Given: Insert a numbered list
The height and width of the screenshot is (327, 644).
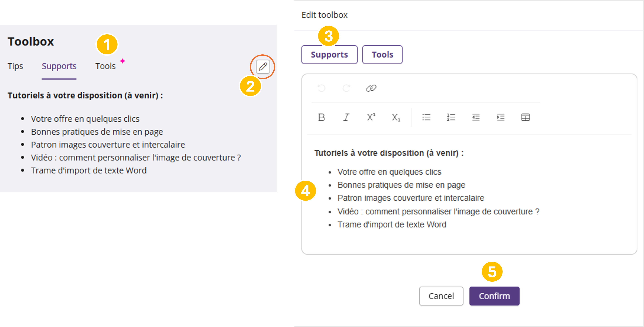Looking at the screenshot, I should point(451,117).
